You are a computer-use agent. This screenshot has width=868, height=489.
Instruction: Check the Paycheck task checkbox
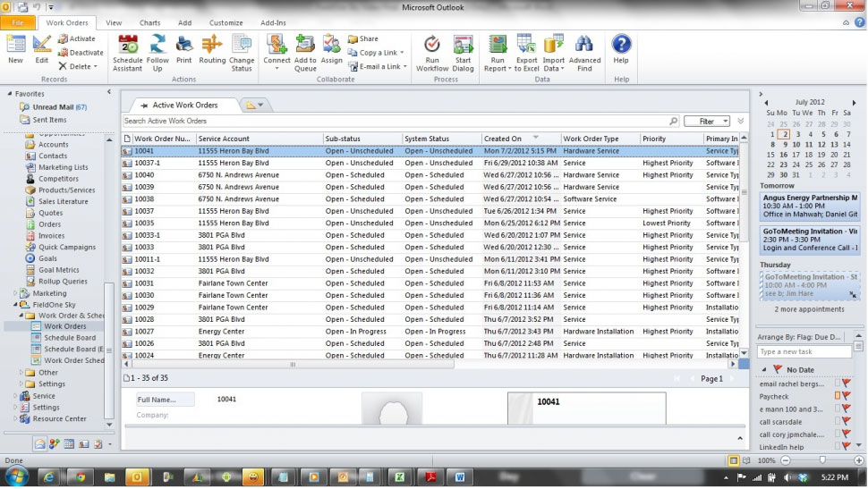coord(838,396)
